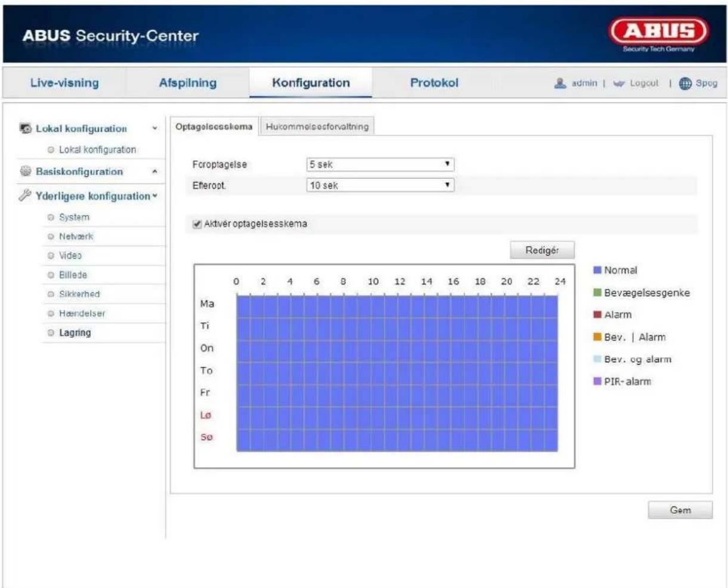Click the On row label in the schedule
The image size is (728, 588).
(x=206, y=348)
